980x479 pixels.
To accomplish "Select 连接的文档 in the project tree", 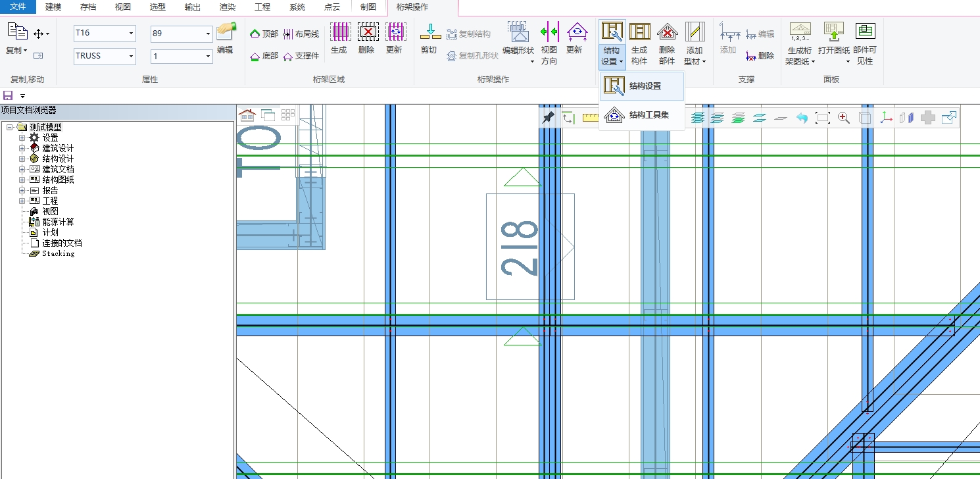I will (x=62, y=243).
